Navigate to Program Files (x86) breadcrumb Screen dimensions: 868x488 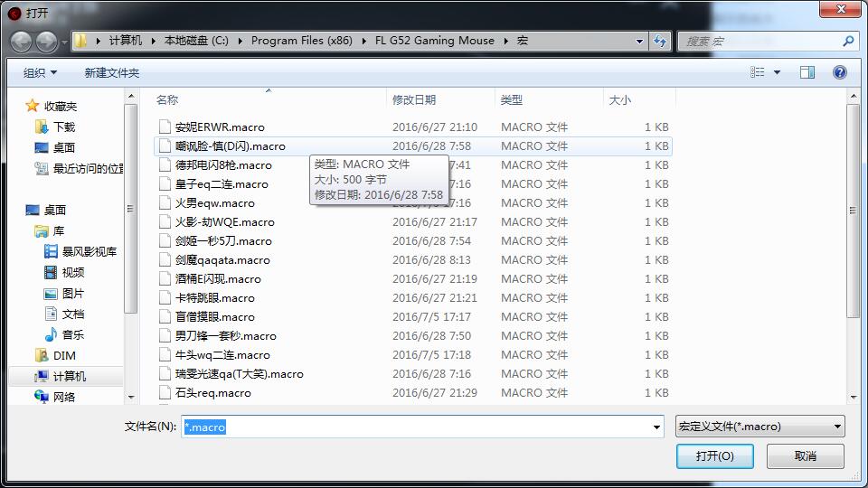[302, 41]
